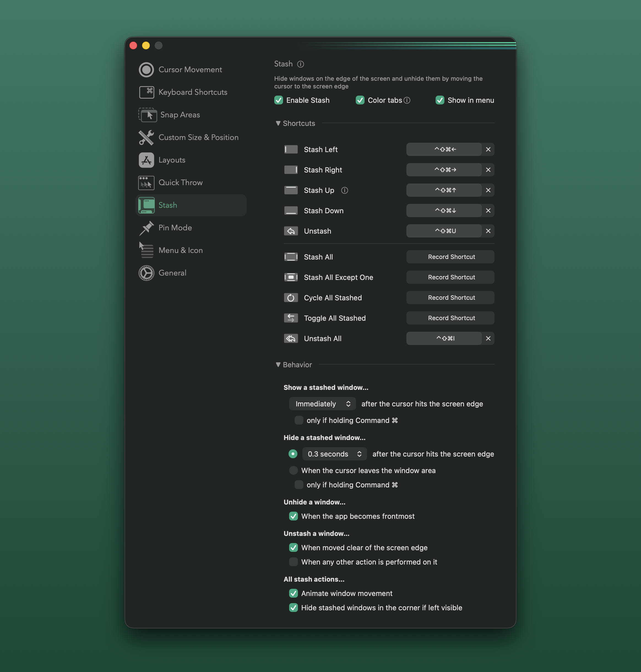Open the Menu & Icon section icon
641x672 pixels.
coord(146,250)
